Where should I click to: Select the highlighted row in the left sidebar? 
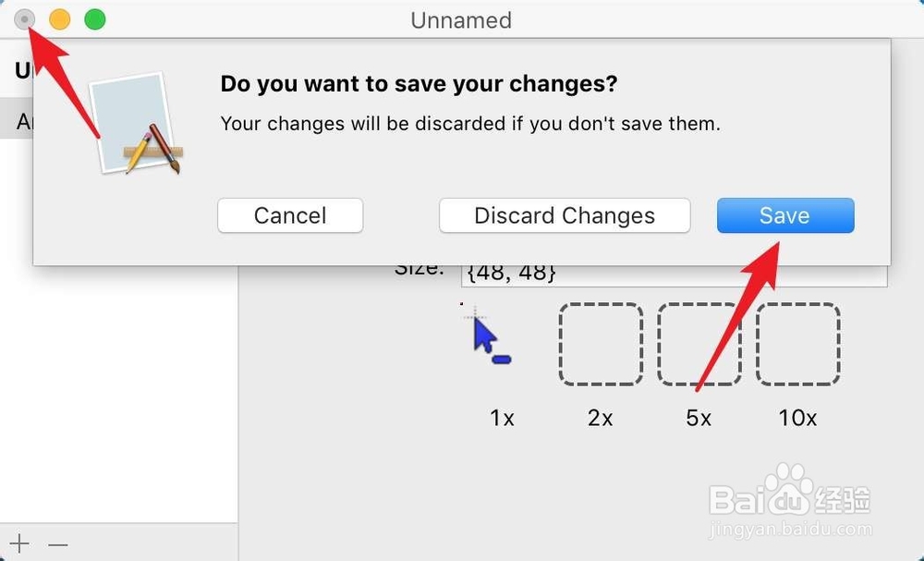pyautogui.click(x=17, y=119)
